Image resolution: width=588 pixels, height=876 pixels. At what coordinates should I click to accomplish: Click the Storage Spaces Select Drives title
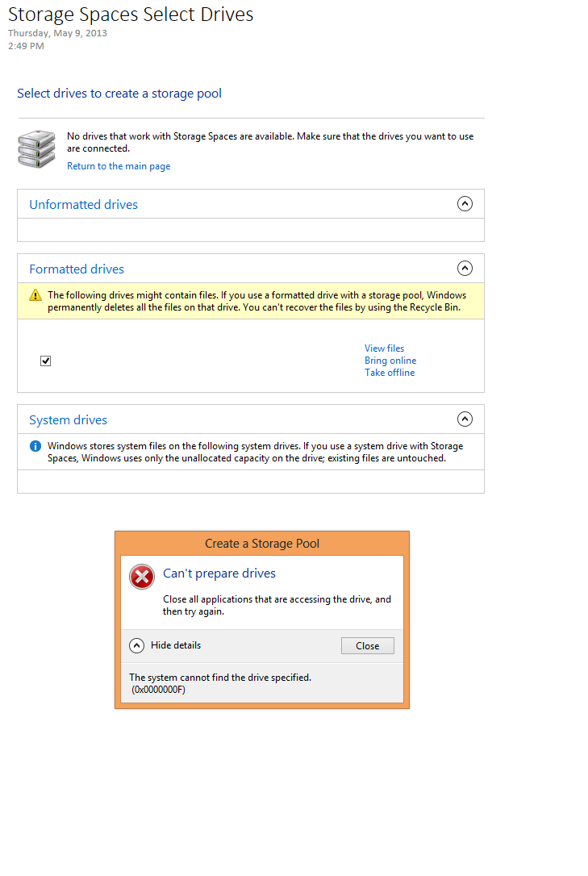[131, 14]
